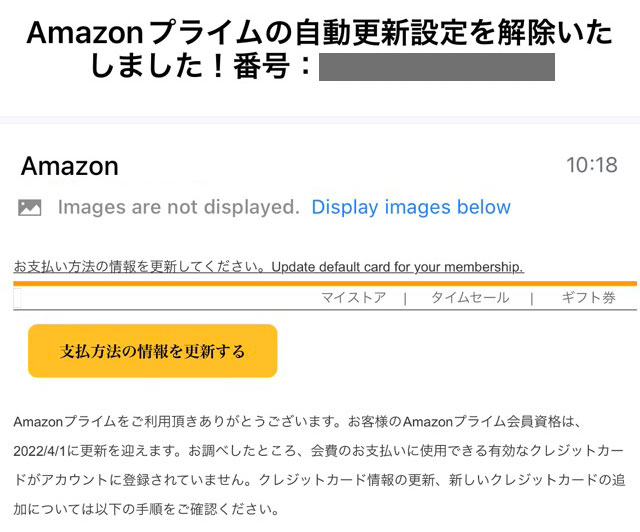Click separator between マイストア and タイムセール
640x532 pixels.
[x=405, y=298]
